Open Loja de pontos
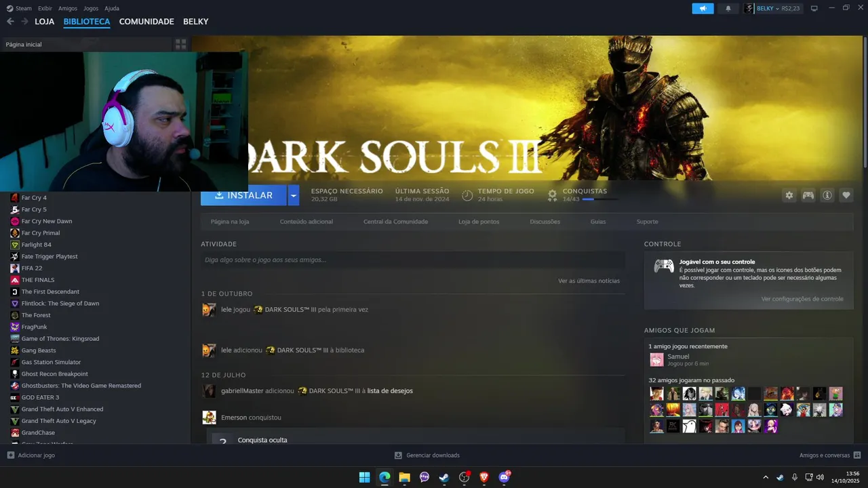This screenshot has width=868, height=488. click(x=479, y=222)
